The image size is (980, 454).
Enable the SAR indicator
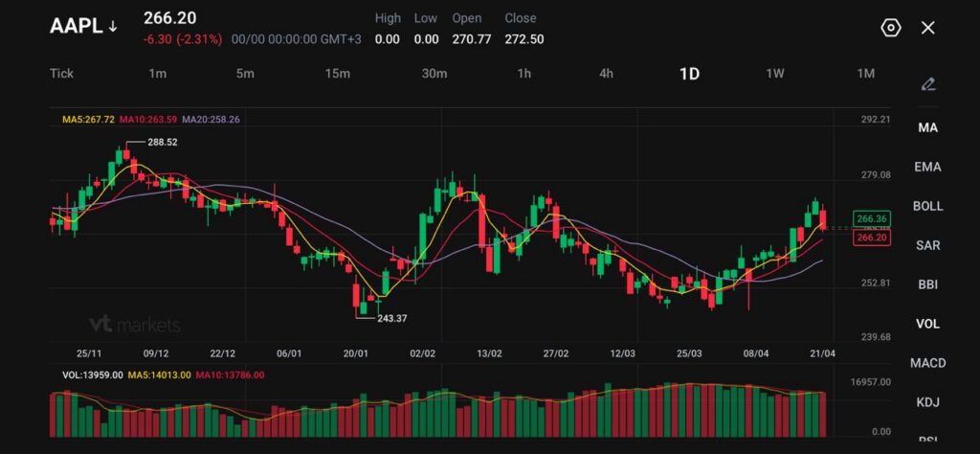tap(927, 245)
